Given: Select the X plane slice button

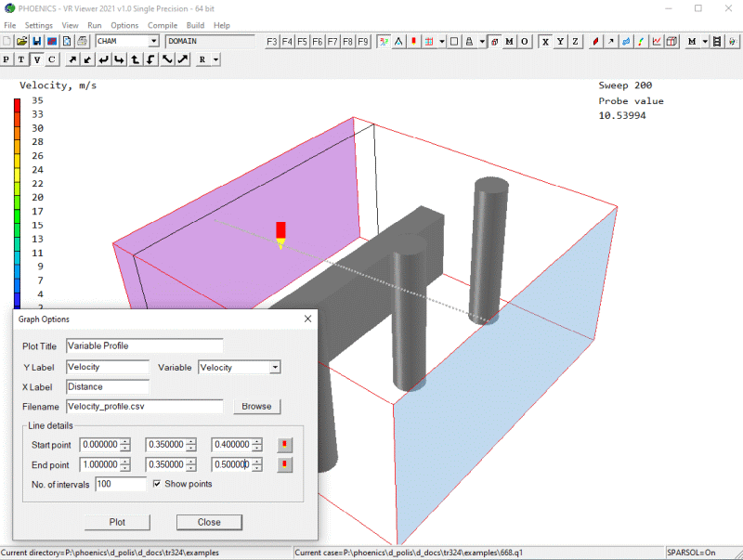Looking at the screenshot, I should point(545,41).
